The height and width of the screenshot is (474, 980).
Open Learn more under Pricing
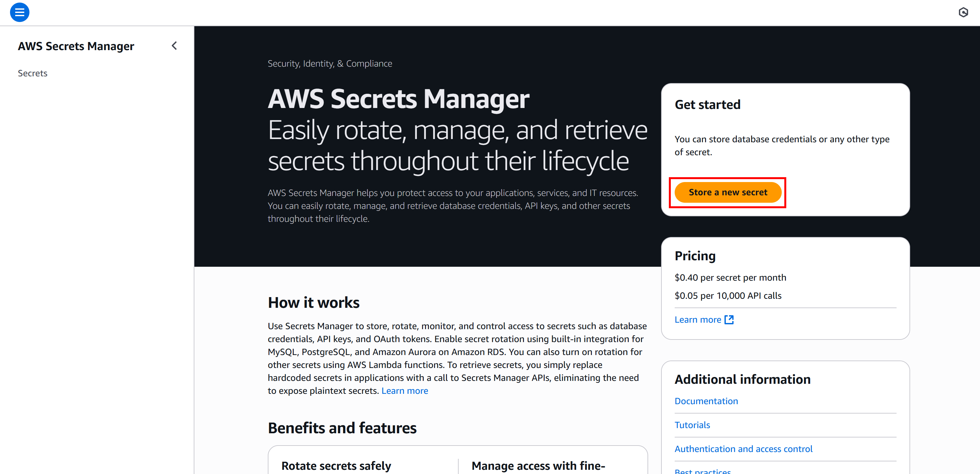point(698,319)
